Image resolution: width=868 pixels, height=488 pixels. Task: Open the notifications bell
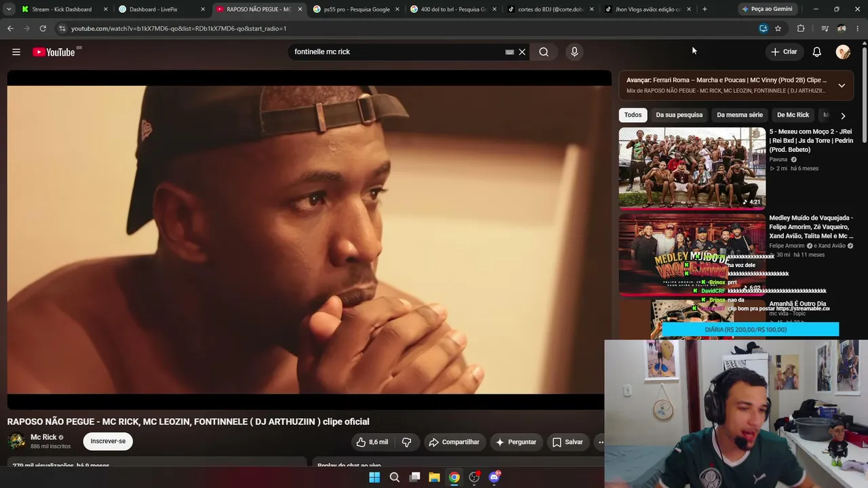pyautogui.click(x=817, y=52)
